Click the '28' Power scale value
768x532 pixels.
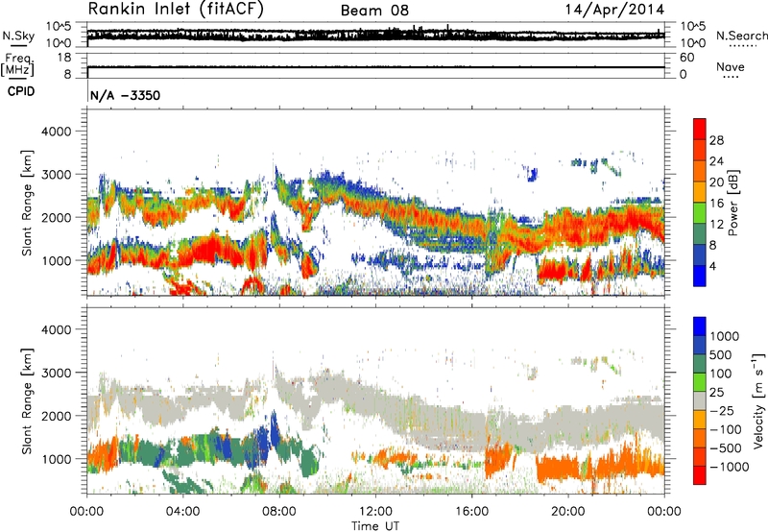[716, 140]
